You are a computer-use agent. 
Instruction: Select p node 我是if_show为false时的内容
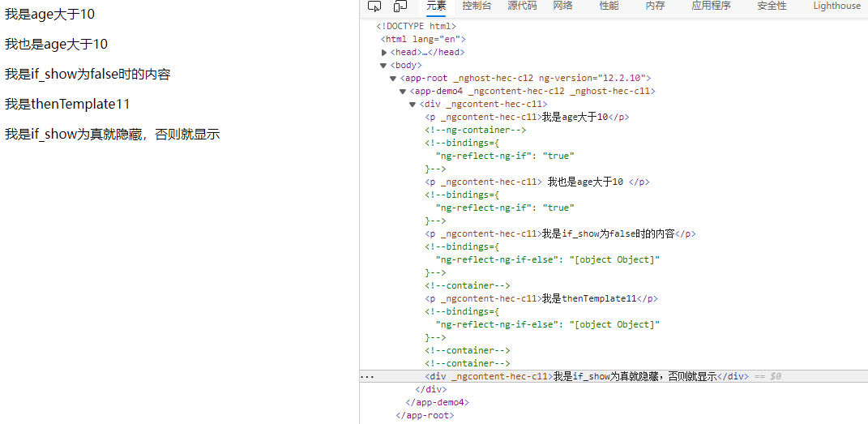pyautogui.click(x=560, y=233)
